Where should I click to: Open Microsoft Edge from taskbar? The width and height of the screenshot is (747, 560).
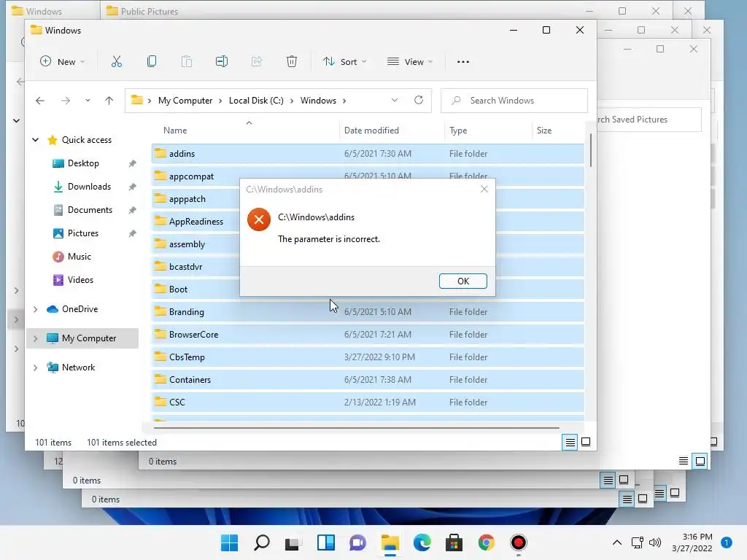422,542
